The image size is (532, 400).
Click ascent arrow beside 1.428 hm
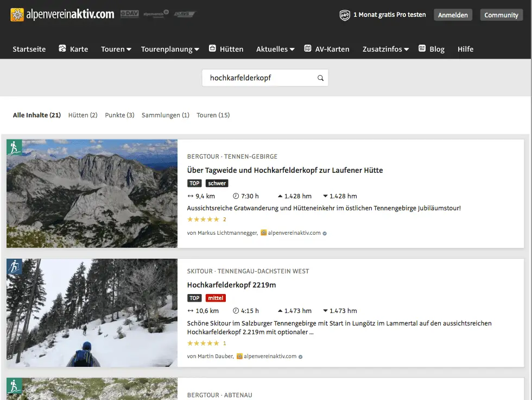tap(280, 196)
